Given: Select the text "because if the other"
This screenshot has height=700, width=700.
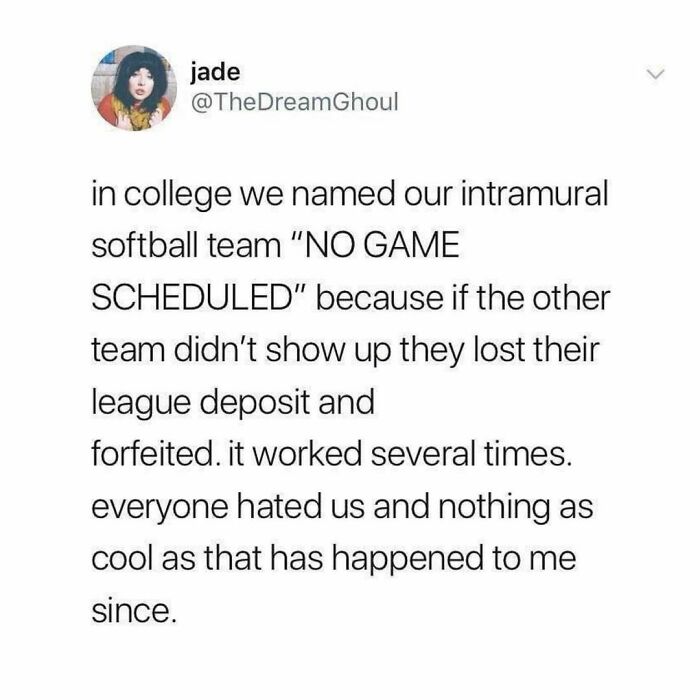Looking at the screenshot, I should (x=463, y=298).
